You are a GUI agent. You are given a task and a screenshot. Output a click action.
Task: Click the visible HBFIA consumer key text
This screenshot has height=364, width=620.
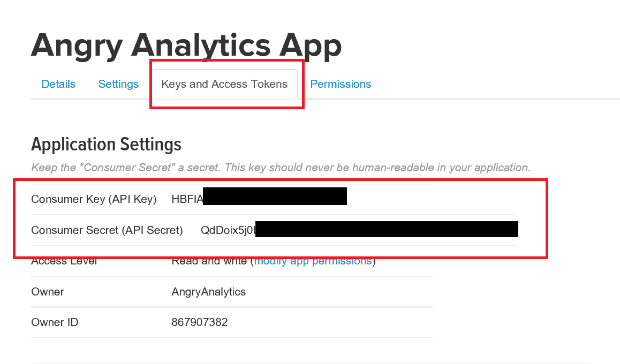[x=187, y=199]
